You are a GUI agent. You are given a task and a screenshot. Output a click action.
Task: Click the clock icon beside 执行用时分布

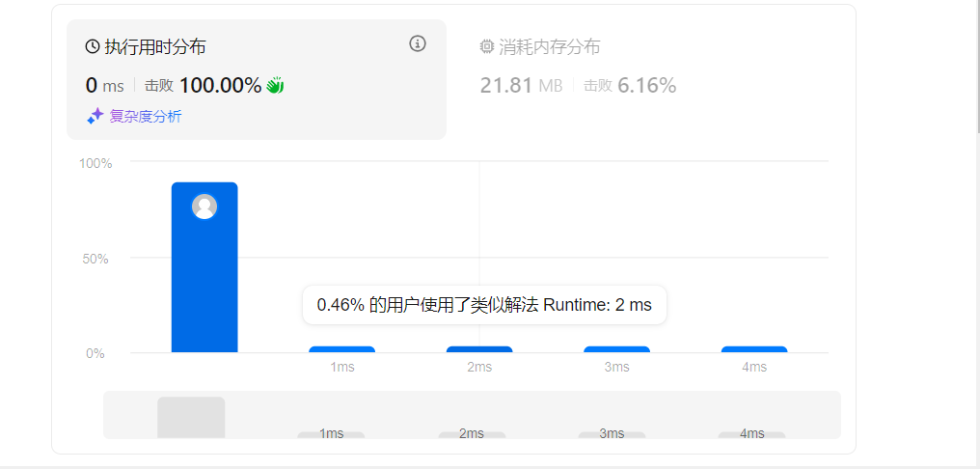tap(93, 47)
